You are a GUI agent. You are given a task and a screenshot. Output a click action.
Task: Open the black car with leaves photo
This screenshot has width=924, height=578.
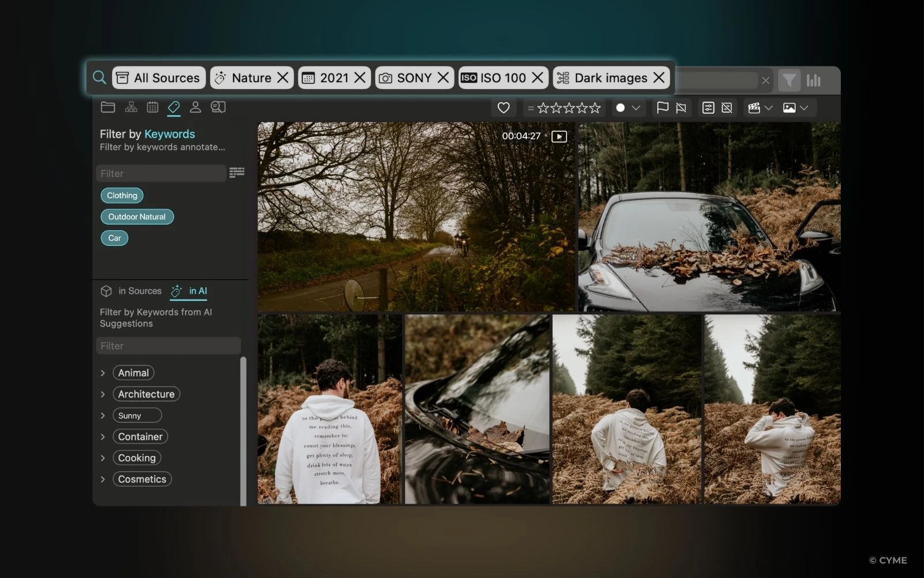[x=709, y=217]
